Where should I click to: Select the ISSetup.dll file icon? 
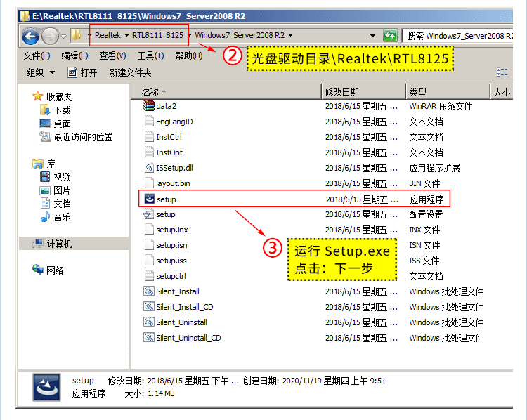[x=149, y=167]
